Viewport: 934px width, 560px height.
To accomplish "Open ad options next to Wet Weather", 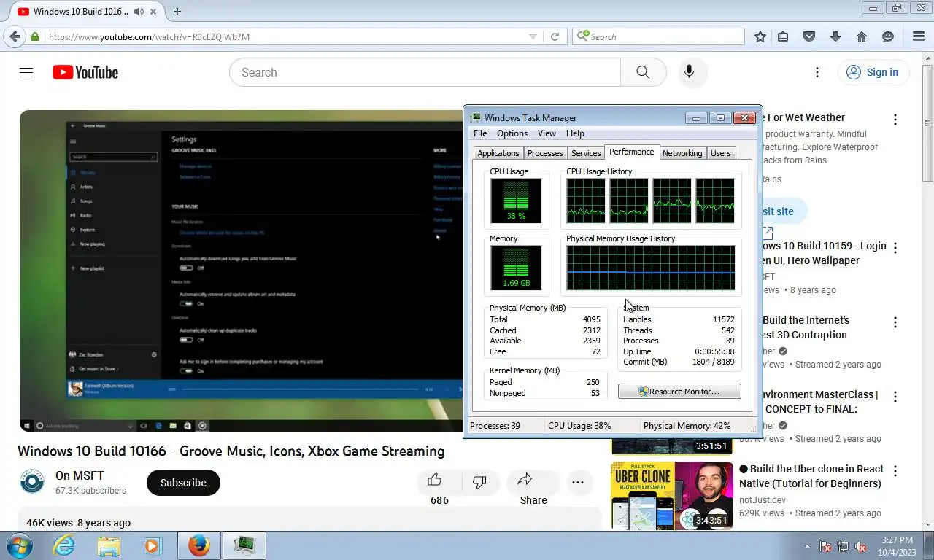I will [x=895, y=120].
